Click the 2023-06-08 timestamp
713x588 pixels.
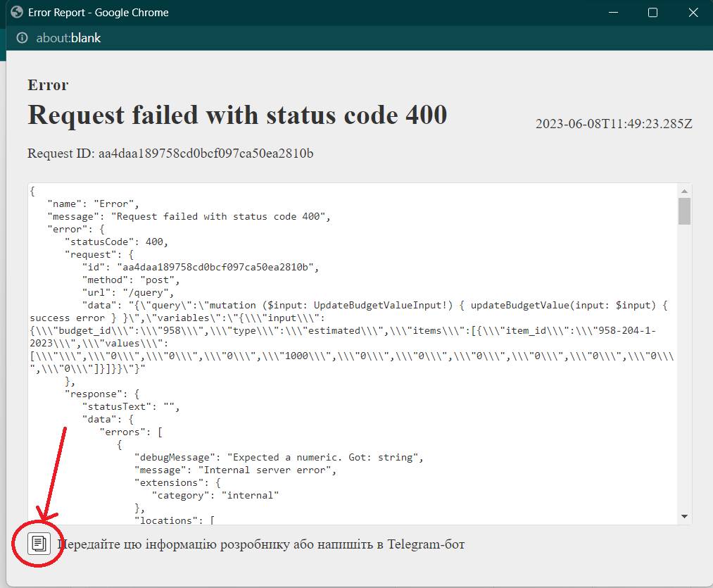[614, 124]
